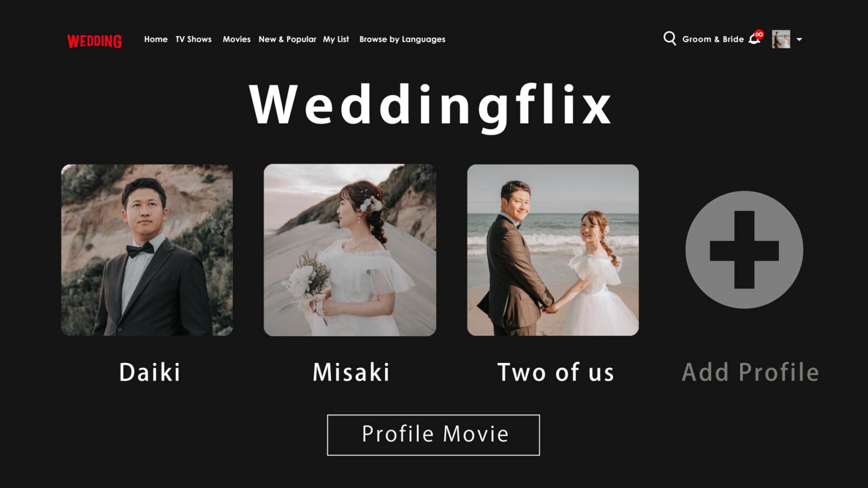Screen dimensions: 868x488
Task: Expand the account dropdown arrow
Action: pos(799,40)
